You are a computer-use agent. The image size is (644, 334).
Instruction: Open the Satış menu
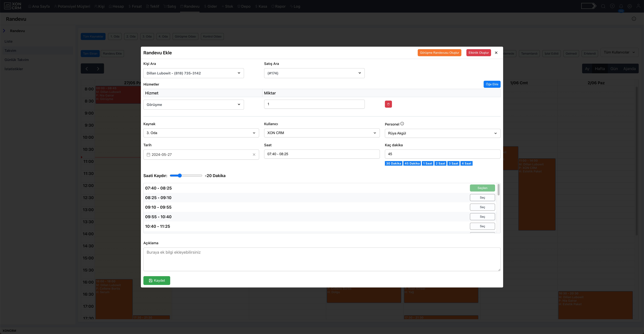coord(170,6)
